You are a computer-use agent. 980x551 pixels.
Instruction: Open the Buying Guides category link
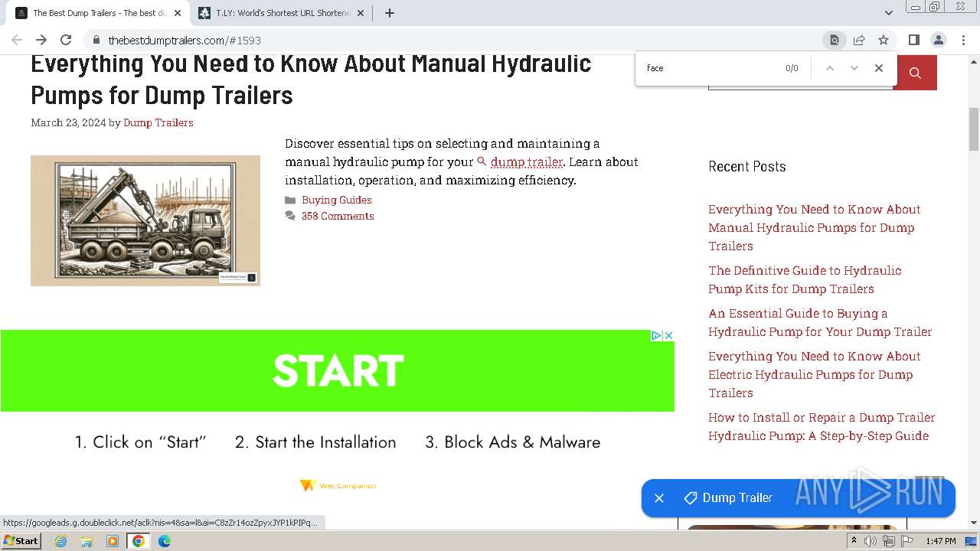[336, 200]
